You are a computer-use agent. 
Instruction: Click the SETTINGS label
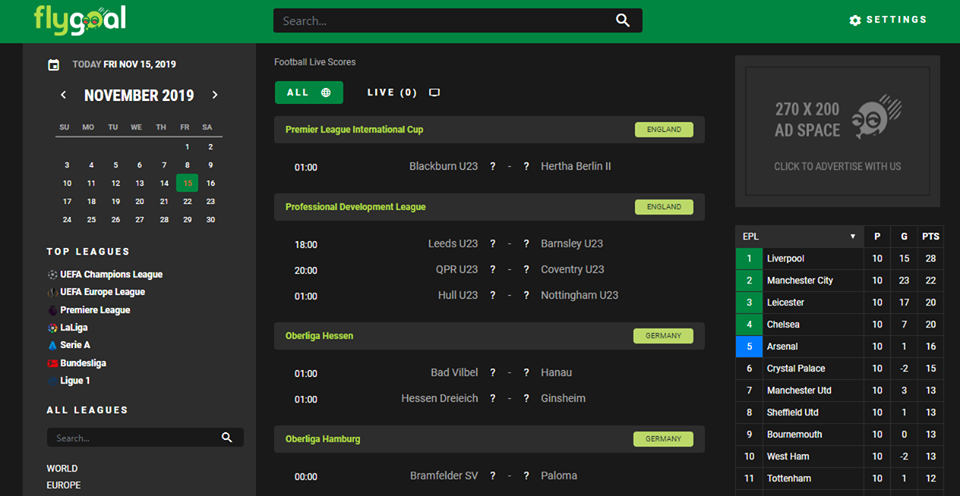tap(896, 20)
